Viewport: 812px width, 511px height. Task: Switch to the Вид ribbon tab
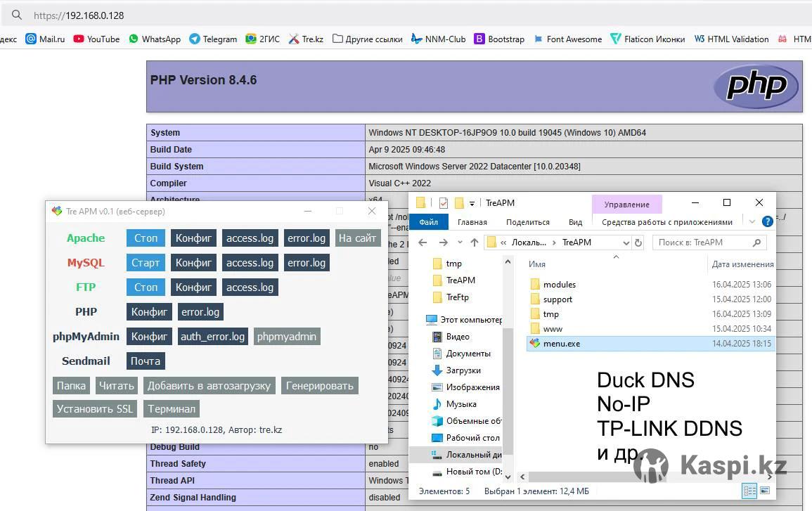575,222
